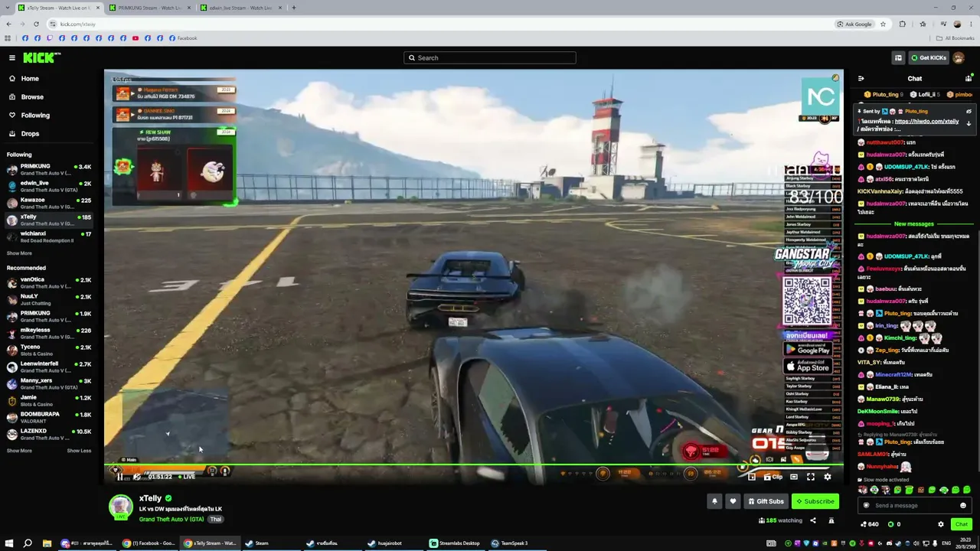This screenshot has height=551, width=980.
Task: Click the Grand Theft Auto V category link
Action: click(171, 520)
